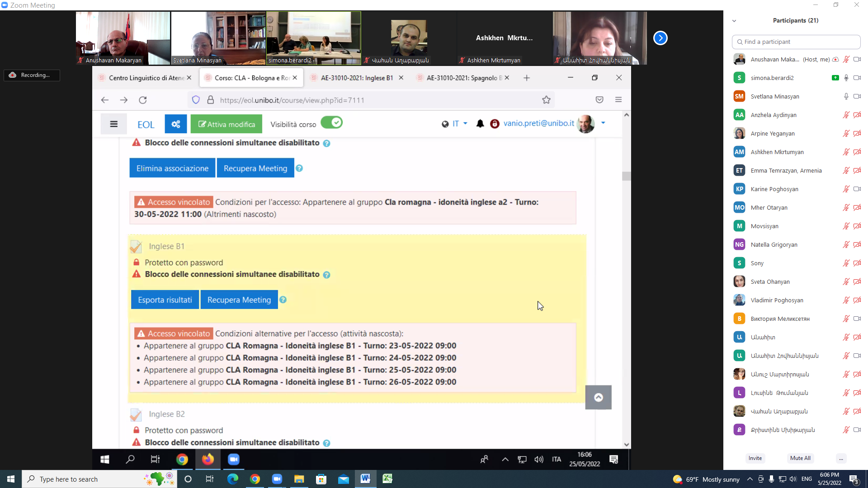Image resolution: width=868 pixels, height=488 pixels.
Task: Toggle Natella Grigoryan camera-off icon
Action: 857,244
